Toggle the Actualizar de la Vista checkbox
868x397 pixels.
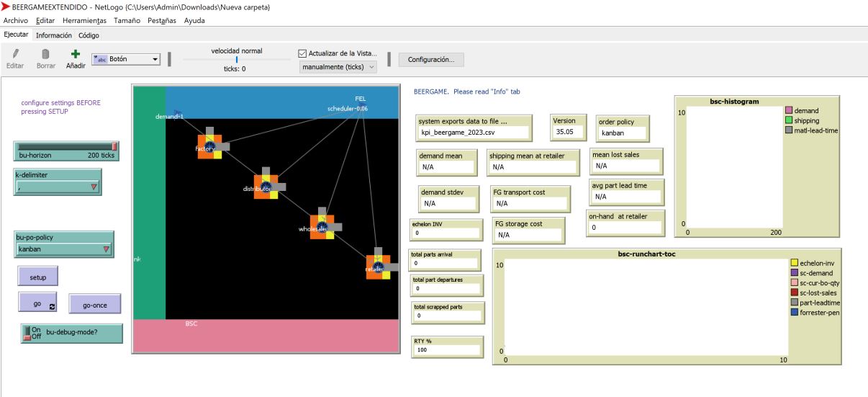303,53
